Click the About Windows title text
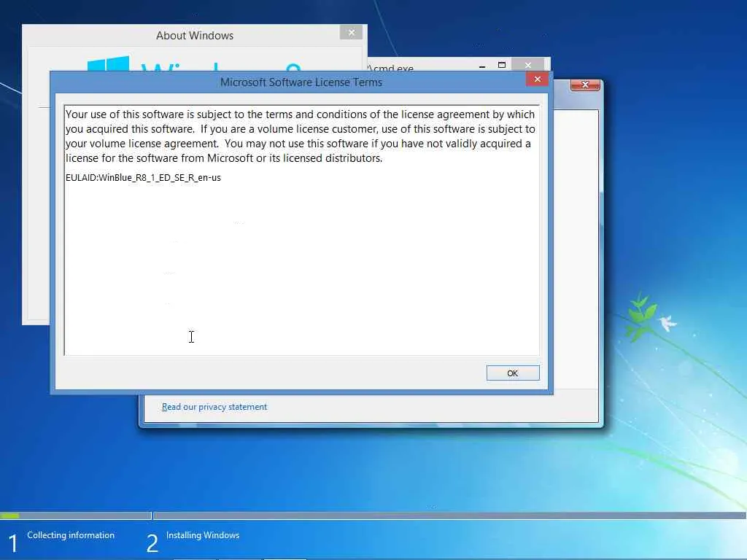The width and height of the screenshot is (747, 560). tap(194, 36)
